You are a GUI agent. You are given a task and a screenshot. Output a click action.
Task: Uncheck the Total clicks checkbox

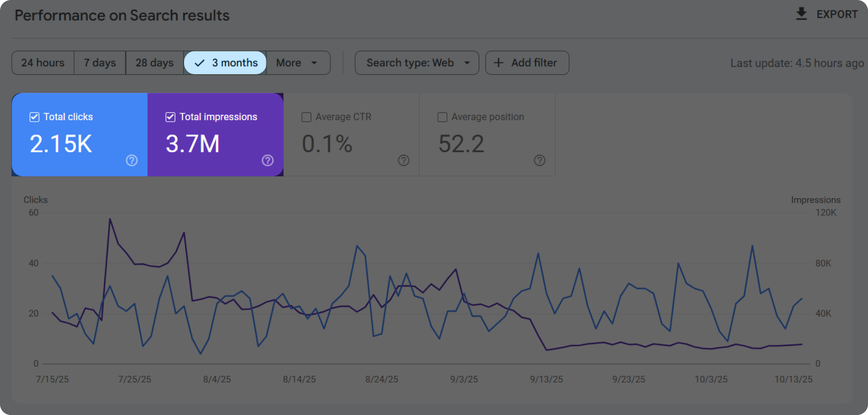[34, 117]
